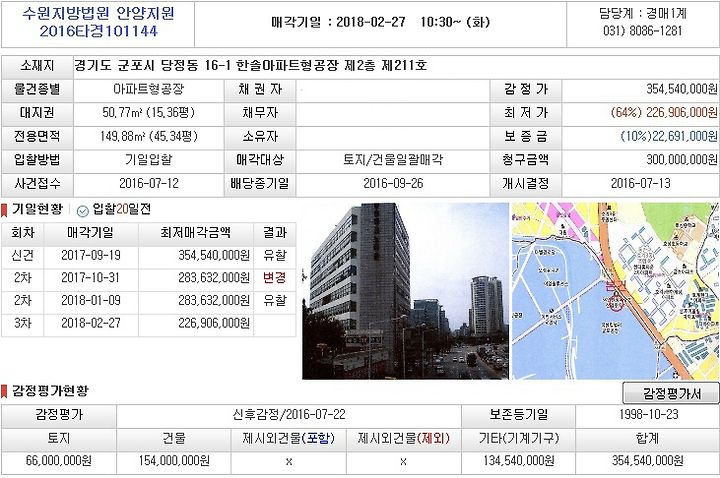Click the 최저매각금액 column header
This screenshot has height=478, width=720.
coord(196,233)
